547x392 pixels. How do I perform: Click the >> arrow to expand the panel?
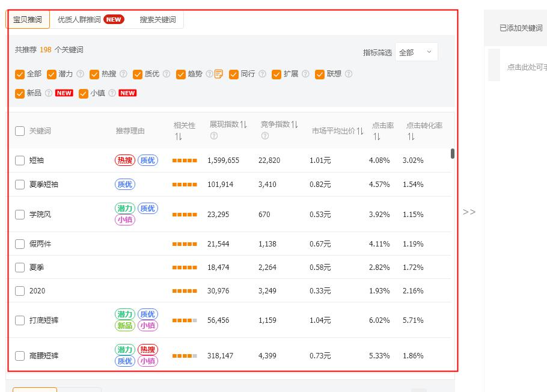pos(469,212)
